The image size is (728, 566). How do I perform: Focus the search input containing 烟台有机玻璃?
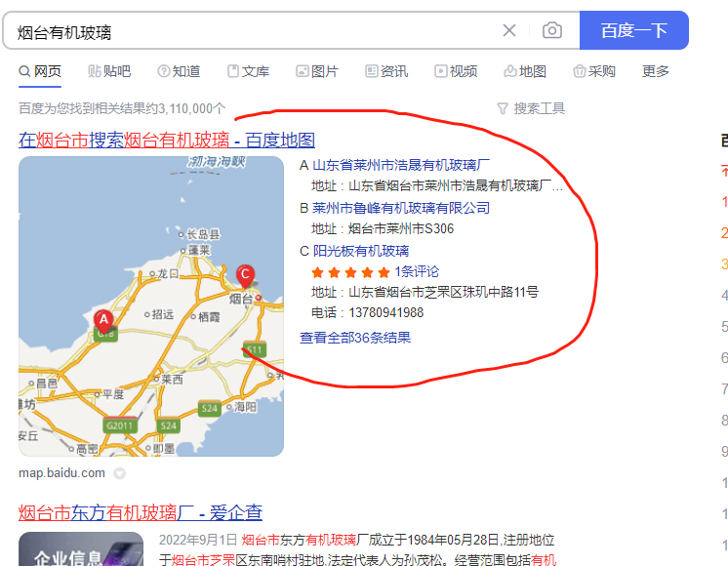tap(253, 32)
